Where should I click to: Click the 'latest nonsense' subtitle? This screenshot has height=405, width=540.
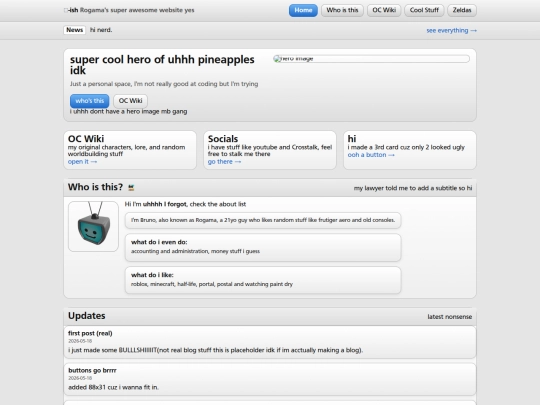pos(450,317)
